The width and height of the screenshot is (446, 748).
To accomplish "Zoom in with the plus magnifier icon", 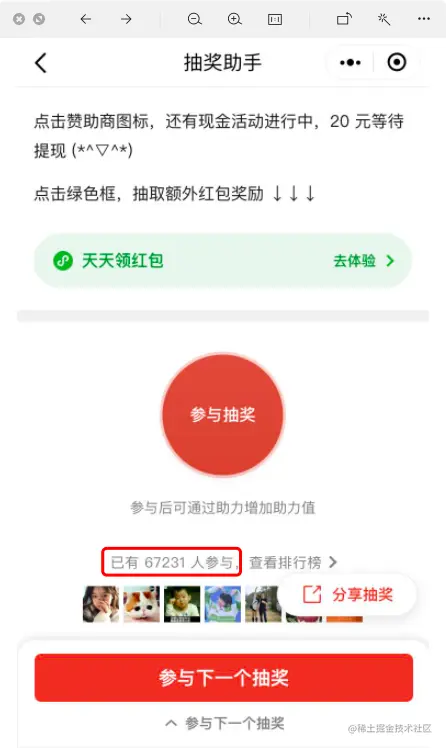I will [235, 19].
